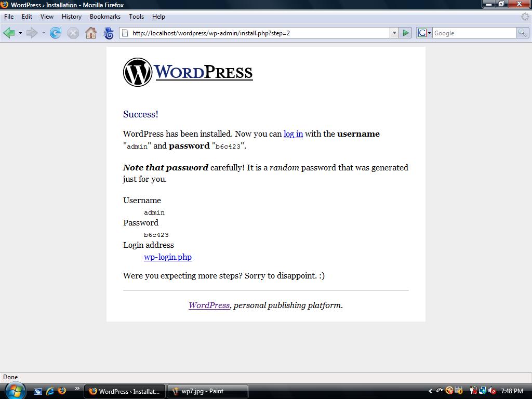Click the Stop loading button
Image resolution: width=532 pixels, height=399 pixels.
tap(73, 33)
